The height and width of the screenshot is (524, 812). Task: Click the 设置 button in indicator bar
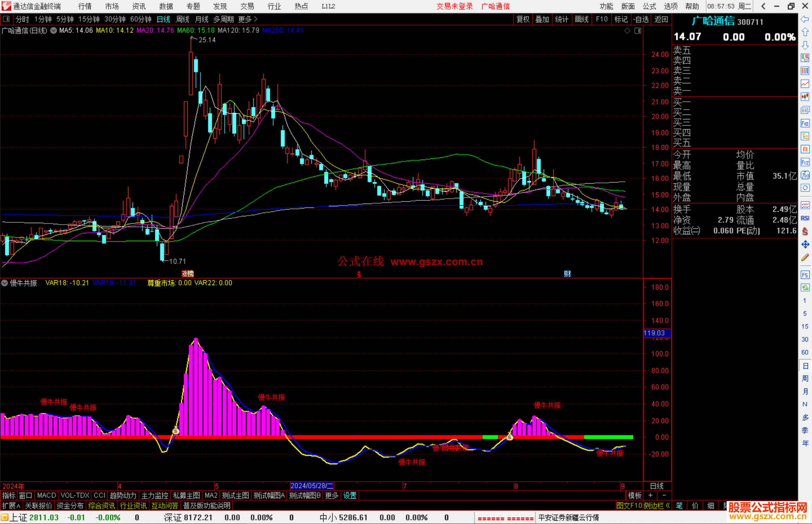(x=350, y=495)
